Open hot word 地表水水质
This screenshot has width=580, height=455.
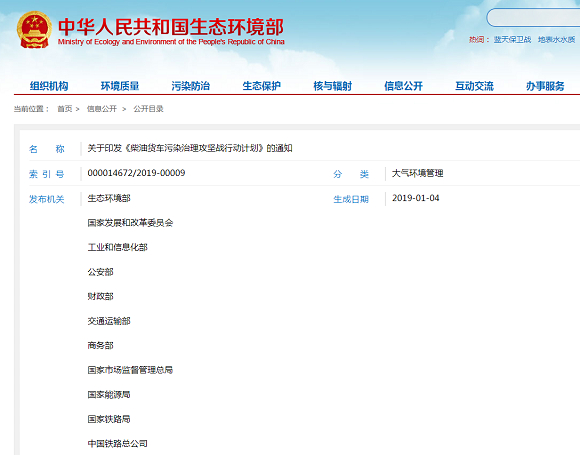[x=556, y=40]
